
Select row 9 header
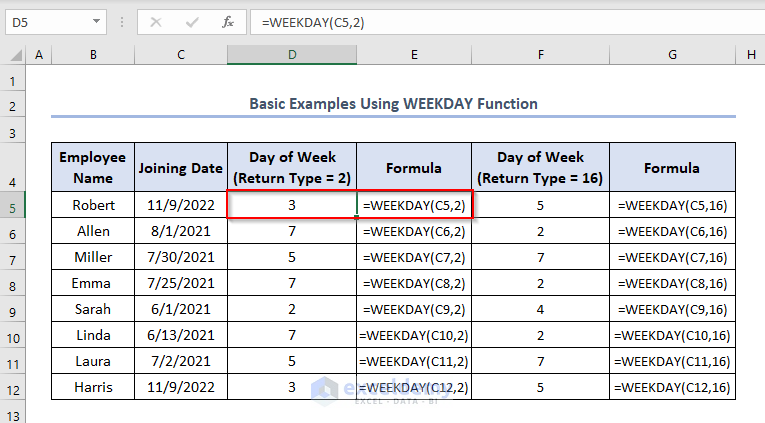[x=13, y=310]
